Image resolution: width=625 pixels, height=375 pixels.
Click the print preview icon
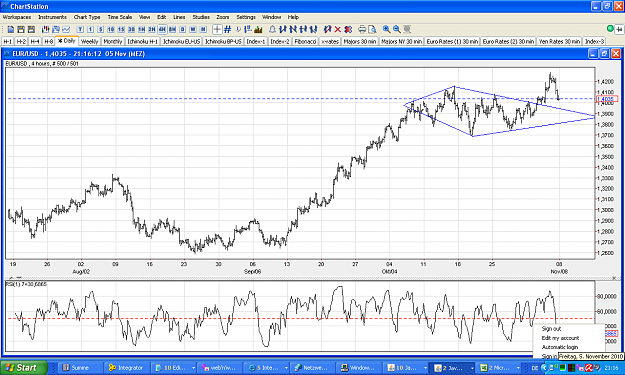(x=372, y=29)
